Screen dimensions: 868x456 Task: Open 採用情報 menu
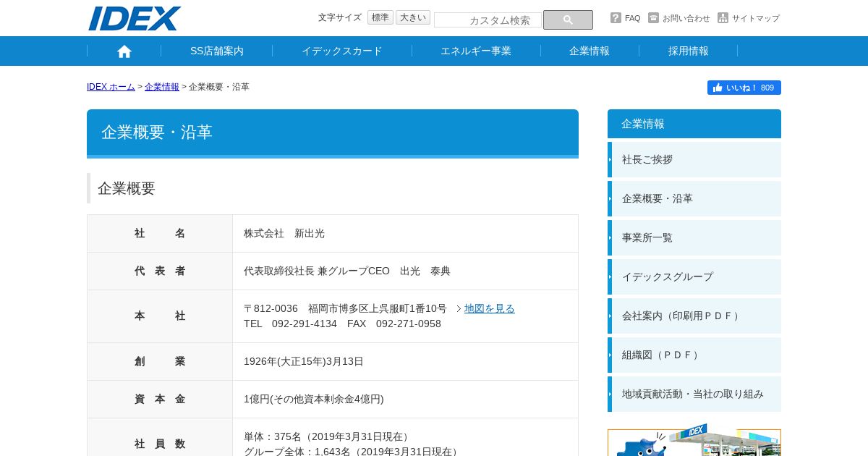click(x=689, y=51)
